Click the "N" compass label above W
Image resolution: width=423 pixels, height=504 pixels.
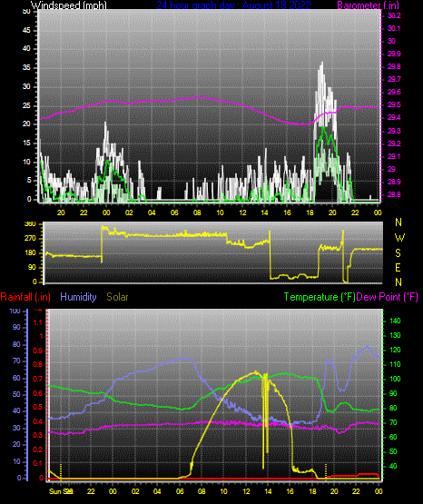point(398,222)
